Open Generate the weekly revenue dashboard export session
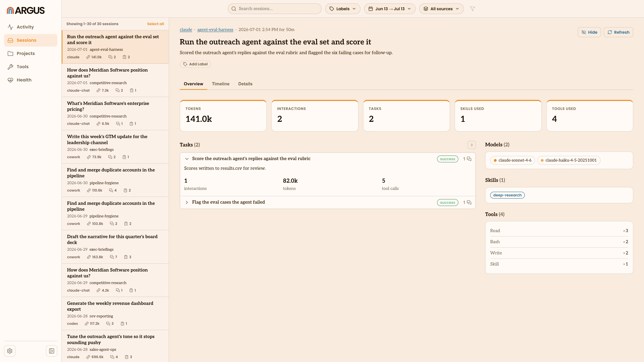644x362 pixels. 115,313
